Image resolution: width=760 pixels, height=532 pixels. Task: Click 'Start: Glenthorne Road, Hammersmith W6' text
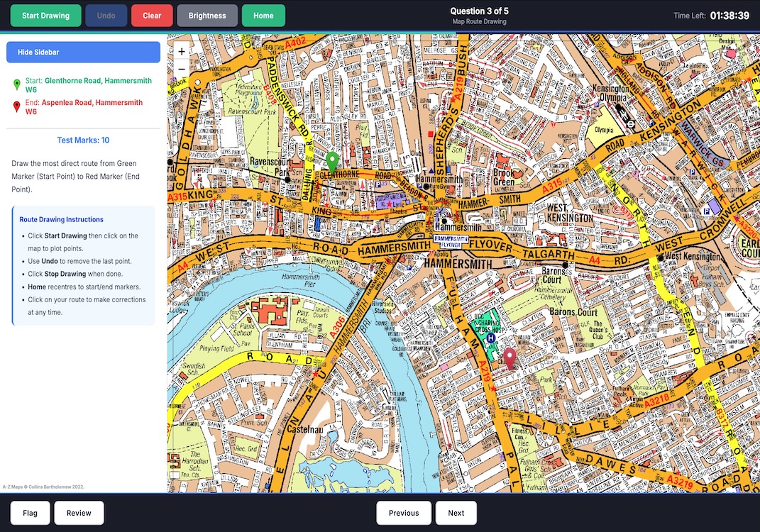click(x=88, y=85)
